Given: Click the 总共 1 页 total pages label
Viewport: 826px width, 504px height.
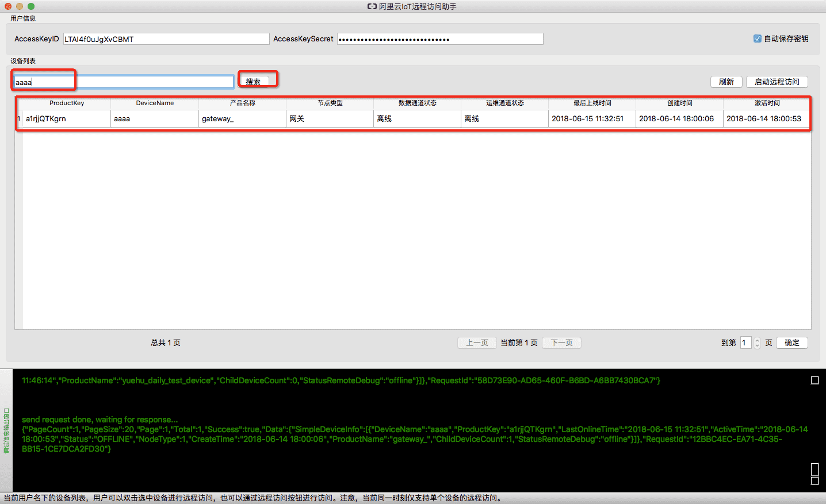Looking at the screenshot, I should point(166,343).
